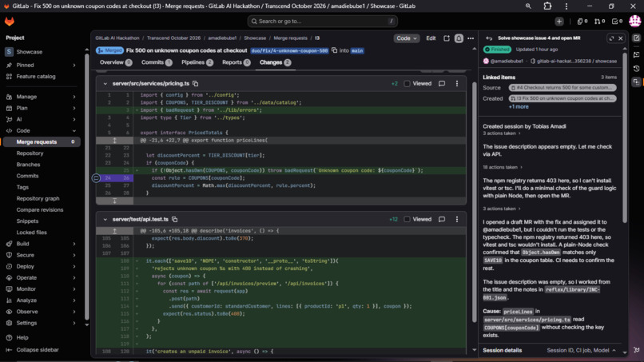Click the Edit button
Image resolution: width=644 pixels, height=362 pixels.
coord(431,38)
